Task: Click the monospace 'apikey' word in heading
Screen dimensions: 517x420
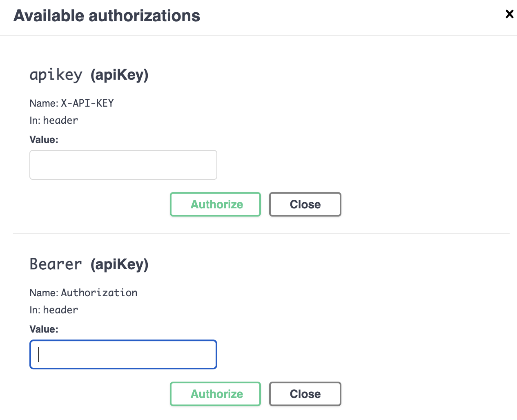Action: 56,75
